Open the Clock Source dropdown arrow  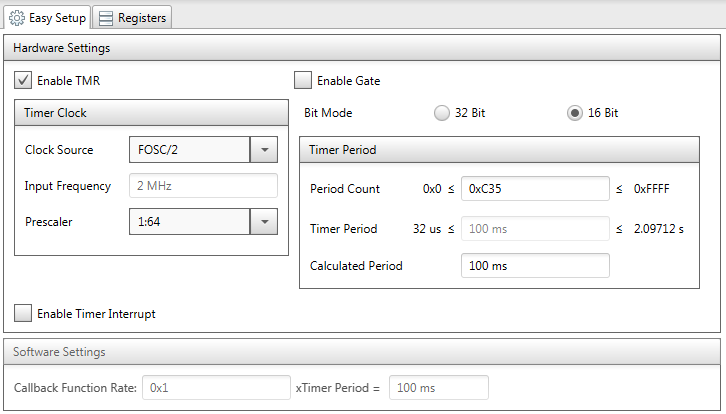pos(264,150)
